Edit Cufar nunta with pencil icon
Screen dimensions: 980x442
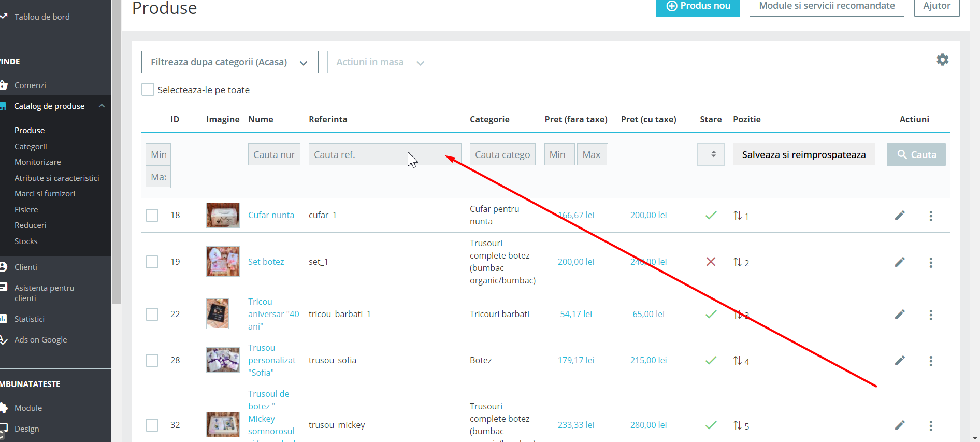tap(900, 216)
